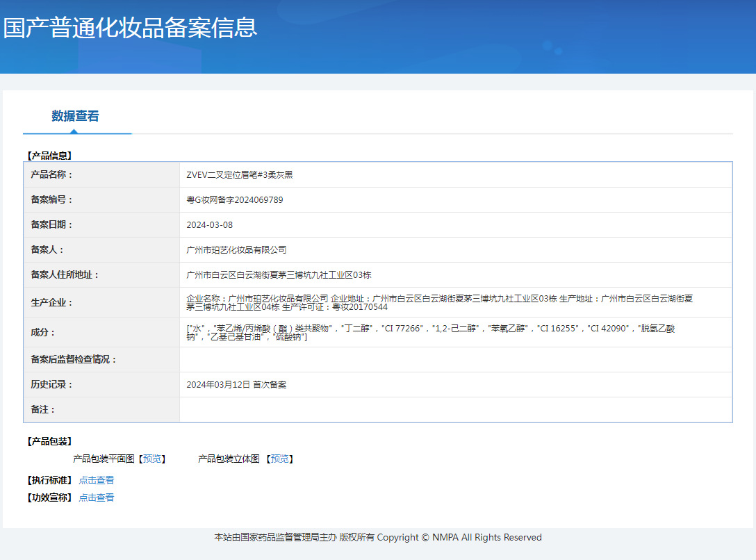Click the 生产企业 details text
This screenshot has width=756, height=560.
[x=439, y=302]
